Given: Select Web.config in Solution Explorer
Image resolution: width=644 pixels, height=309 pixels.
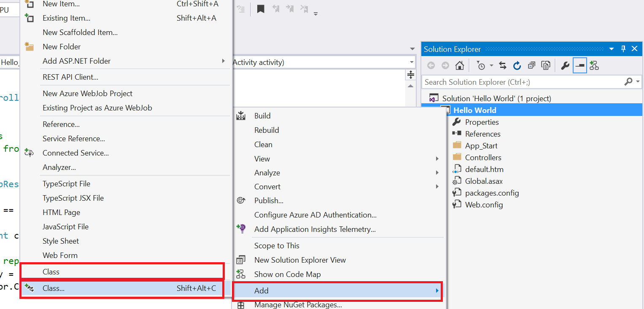Looking at the screenshot, I should pyautogui.click(x=484, y=205).
